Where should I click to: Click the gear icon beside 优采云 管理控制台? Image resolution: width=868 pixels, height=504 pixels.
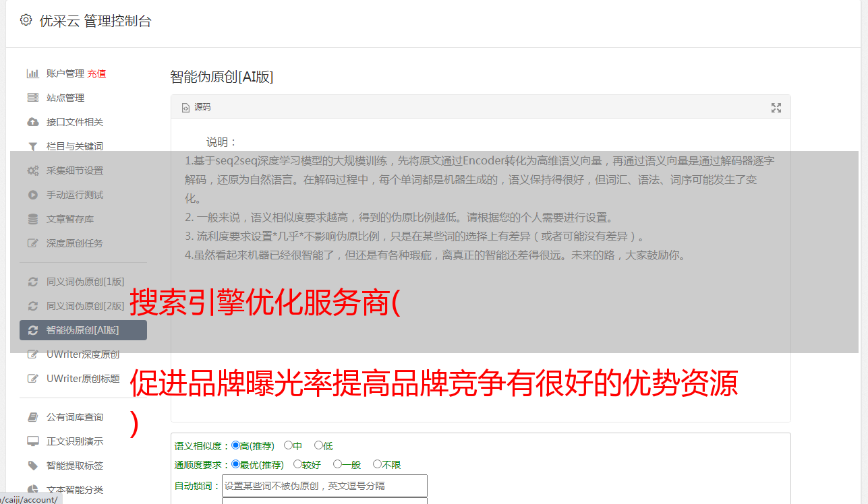pos(26,20)
